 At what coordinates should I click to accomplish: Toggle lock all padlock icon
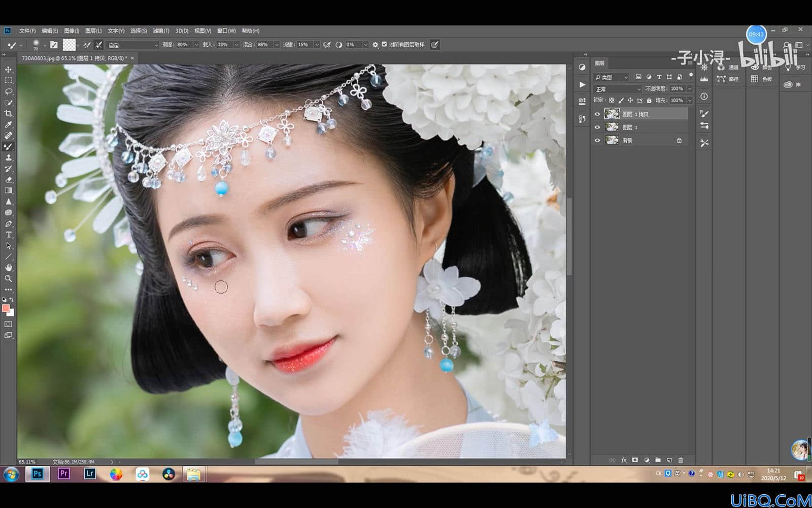(649, 101)
